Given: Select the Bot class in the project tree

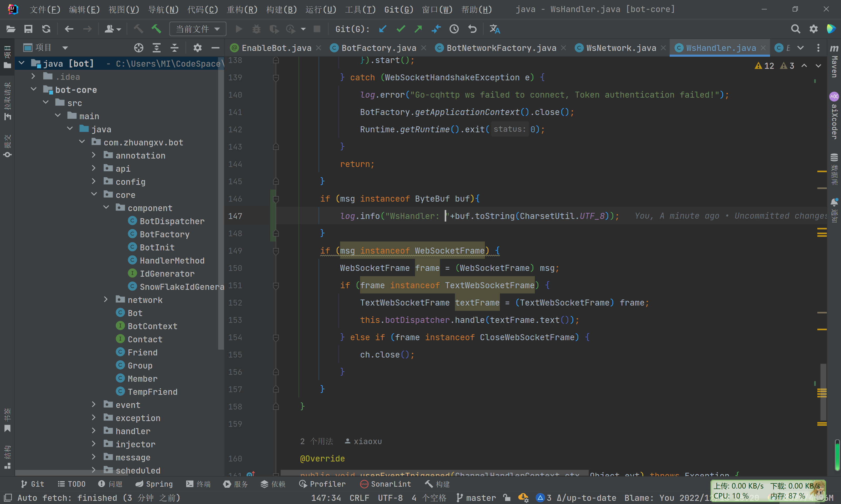Looking at the screenshot, I should coord(134,313).
